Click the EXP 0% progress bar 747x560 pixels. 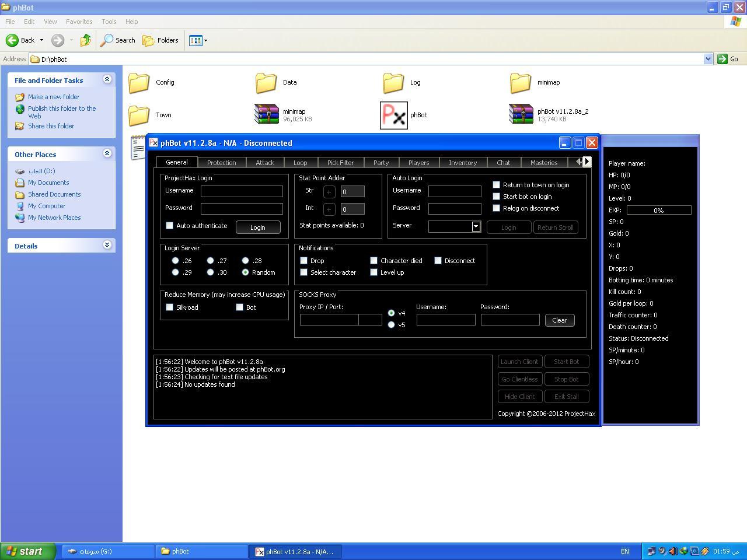[659, 210]
